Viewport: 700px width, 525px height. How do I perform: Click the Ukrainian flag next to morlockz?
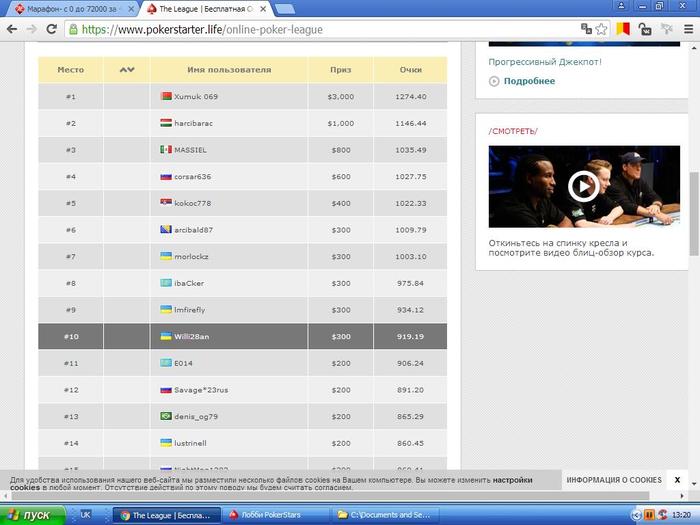point(166,256)
